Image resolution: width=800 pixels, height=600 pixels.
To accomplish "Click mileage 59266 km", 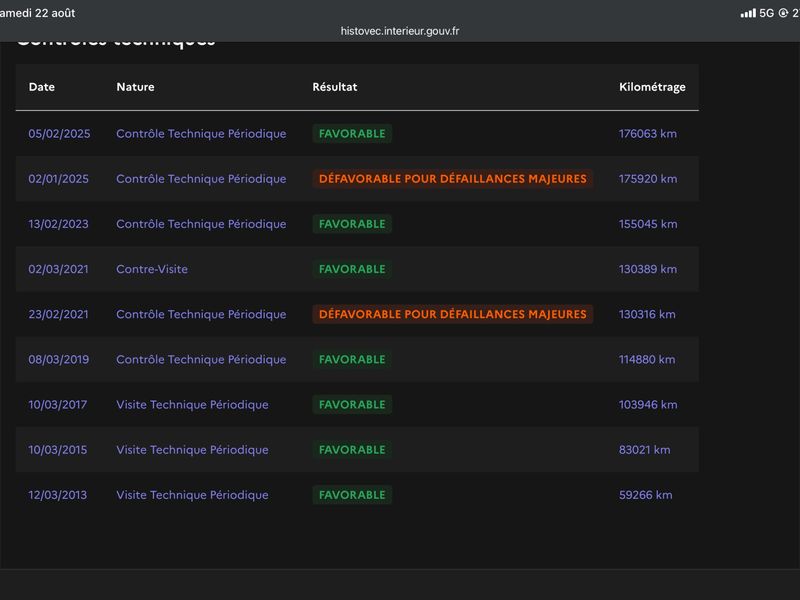I will click(645, 495).
